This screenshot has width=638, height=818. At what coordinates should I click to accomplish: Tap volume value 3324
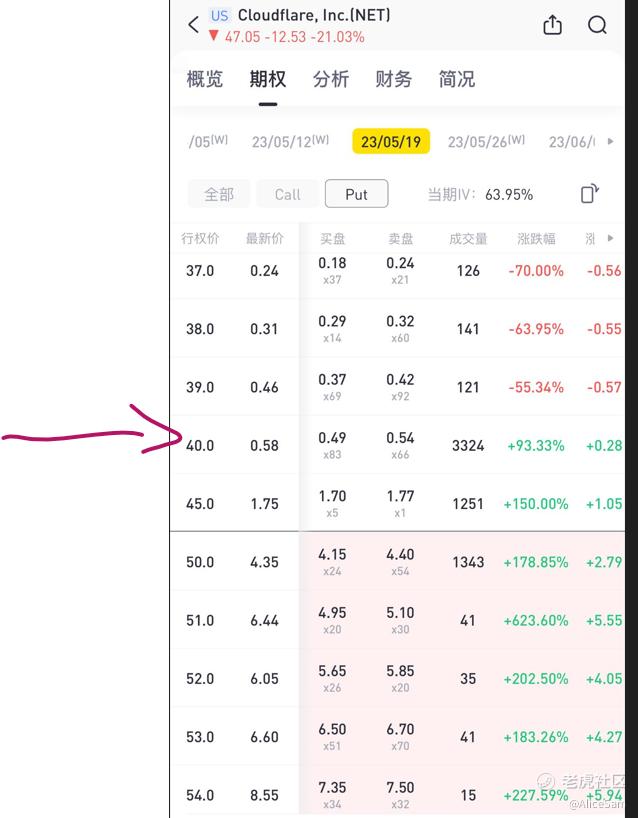[468, 446]
